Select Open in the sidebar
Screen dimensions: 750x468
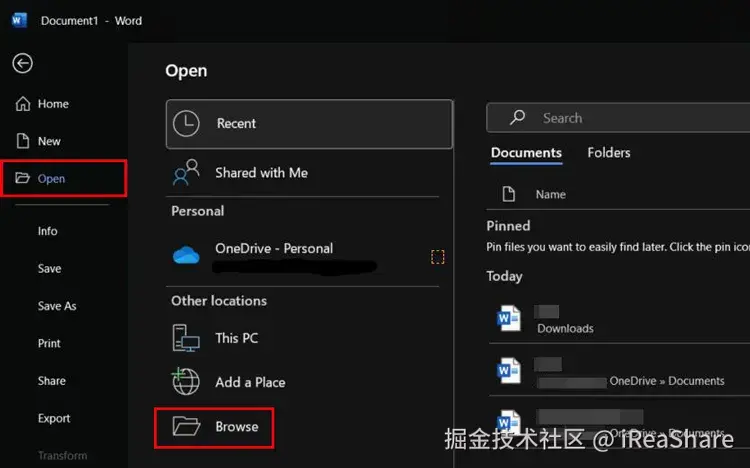[x=64, y=178]
